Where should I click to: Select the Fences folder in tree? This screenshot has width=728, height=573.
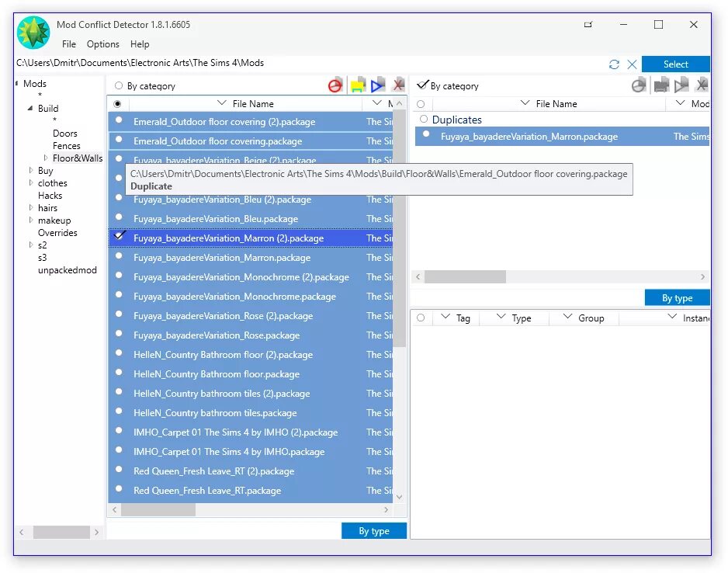coord(67,146)
